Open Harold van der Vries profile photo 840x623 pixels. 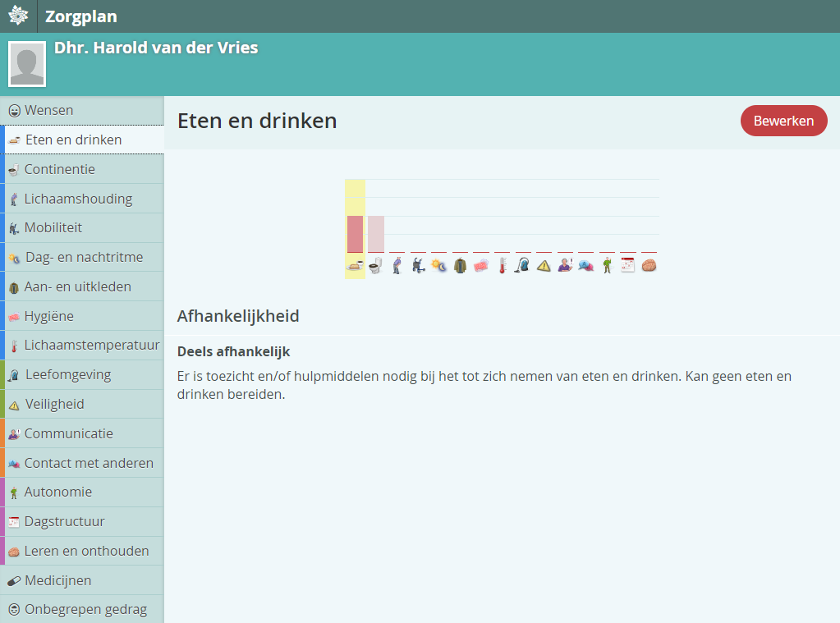27,64
